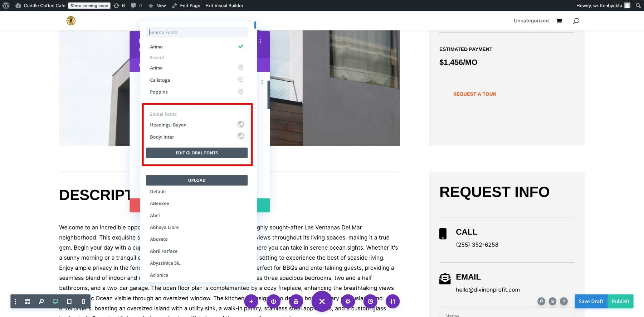644x317 pixels.
Task: Click the phone number (255) 352-6258
Action: 477,245
